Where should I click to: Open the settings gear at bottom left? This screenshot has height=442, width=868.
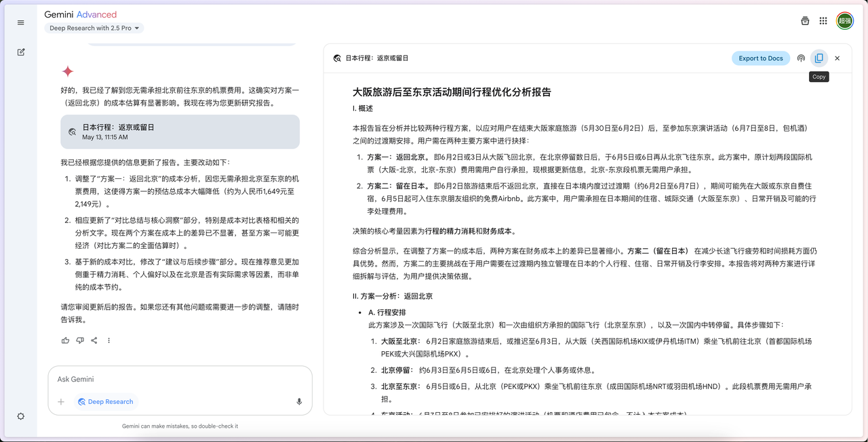(x=20, y=417)
